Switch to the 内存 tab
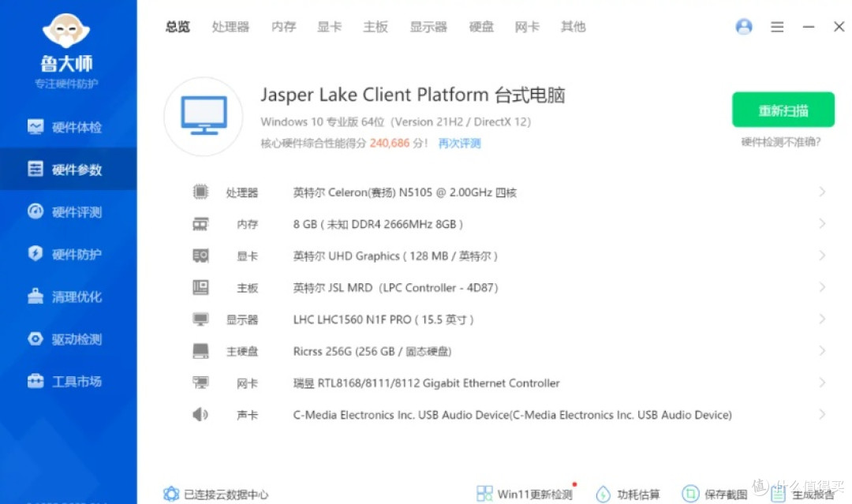The image size is (852, 504). (x=284, y=27)
